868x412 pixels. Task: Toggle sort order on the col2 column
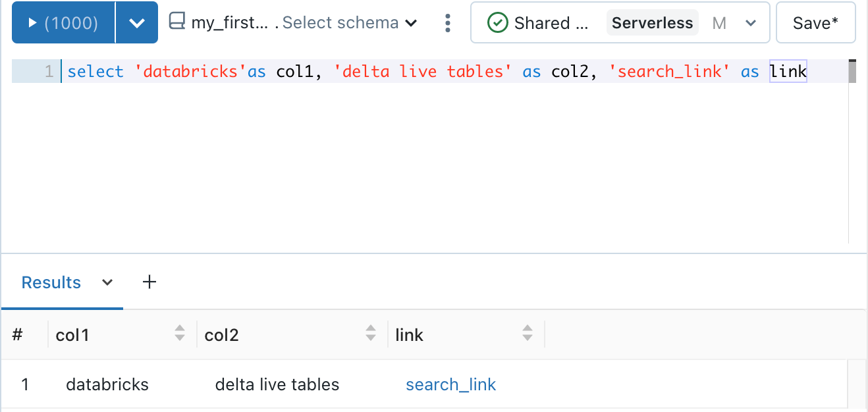tap(370, 334)
